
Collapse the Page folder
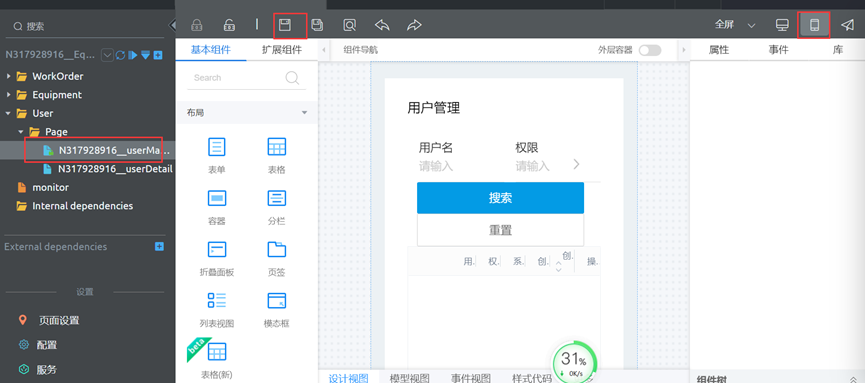coord(21,132)
